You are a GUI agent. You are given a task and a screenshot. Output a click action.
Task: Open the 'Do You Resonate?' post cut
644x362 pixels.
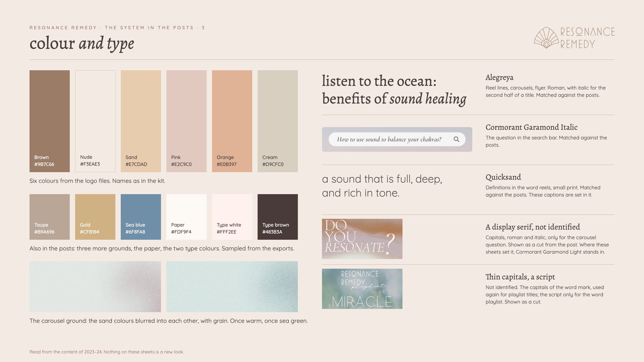(362, 239)
